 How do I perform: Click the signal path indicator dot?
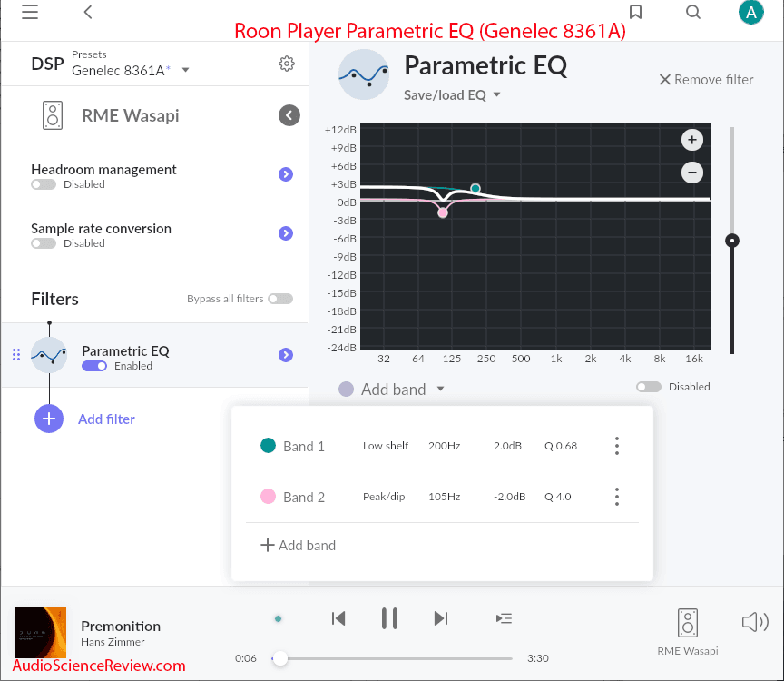coord(278,619)
